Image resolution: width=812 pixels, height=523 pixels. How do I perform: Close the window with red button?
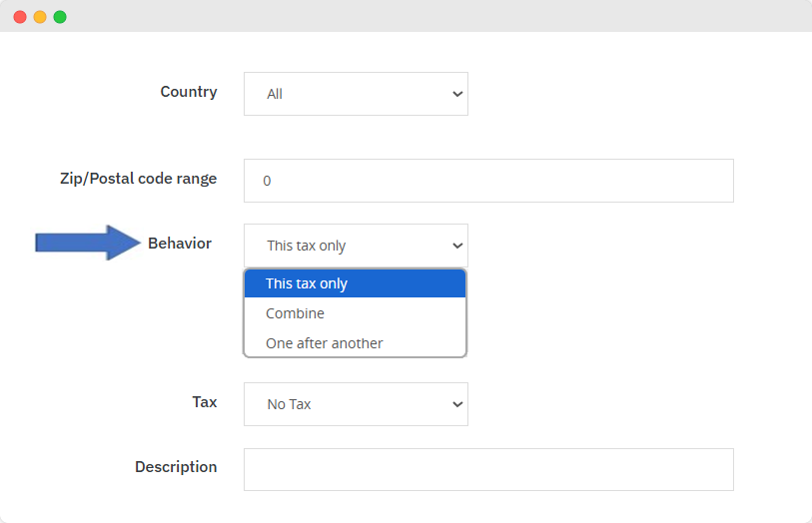coord(20,17)
